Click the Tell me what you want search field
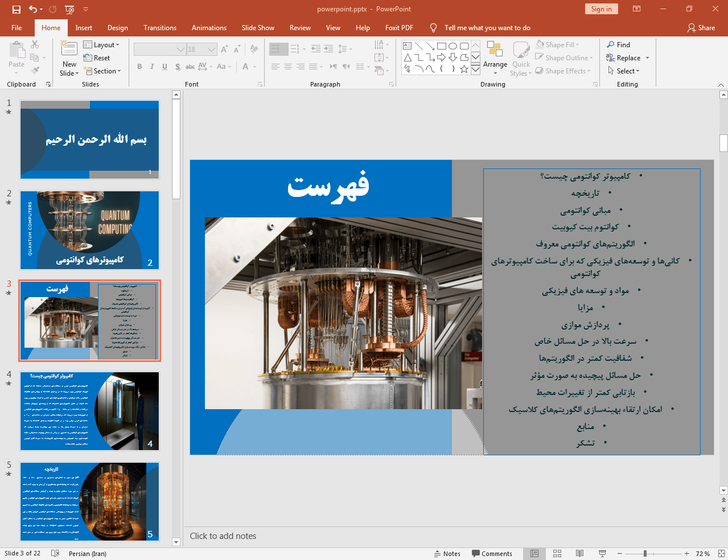Screen dimensions: 728x560 click(487, 28)
